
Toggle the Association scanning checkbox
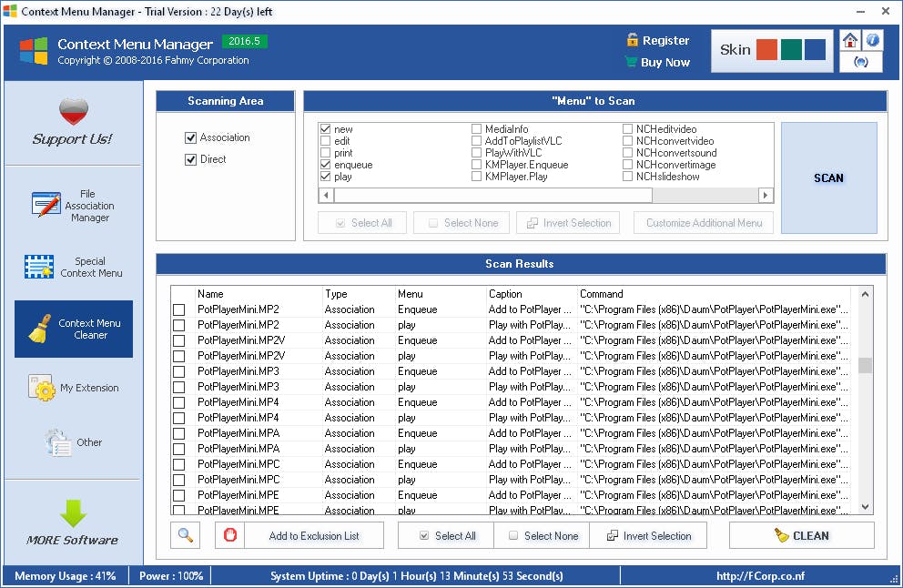[x=190, y=137]
